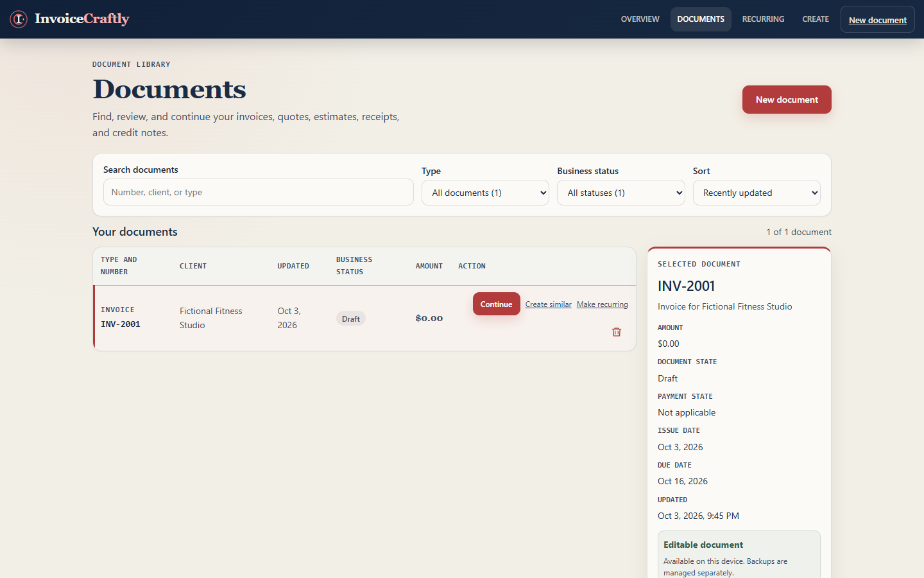Screen dimensions: 924x578
Task: Open the Sort dropdown
Action: point(757,193)
